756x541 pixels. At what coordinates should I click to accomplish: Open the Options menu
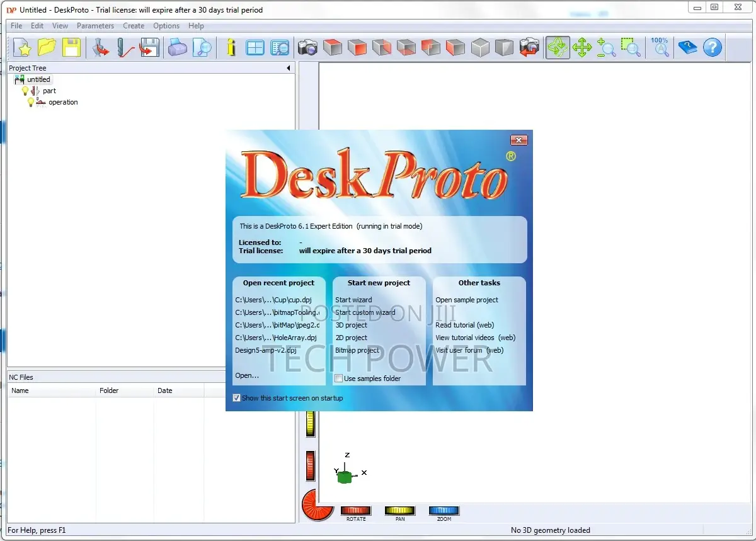(x=166, y=26)
